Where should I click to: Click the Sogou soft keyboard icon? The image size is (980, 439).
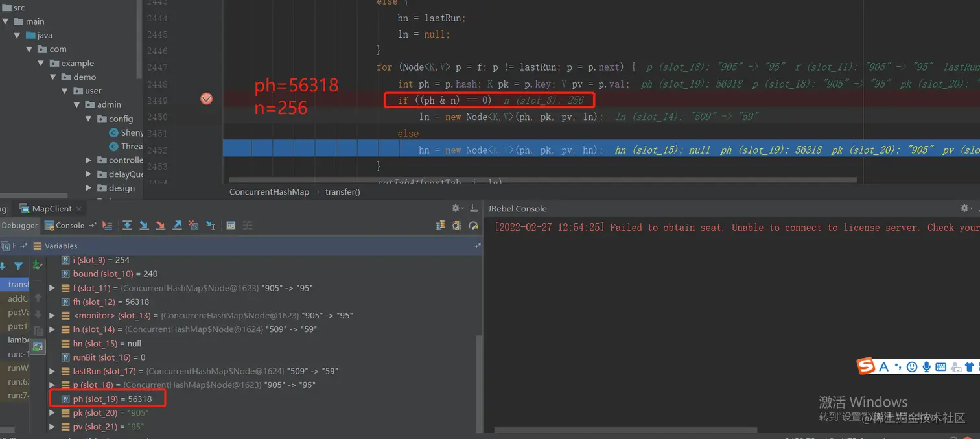(x=941, y=367)
